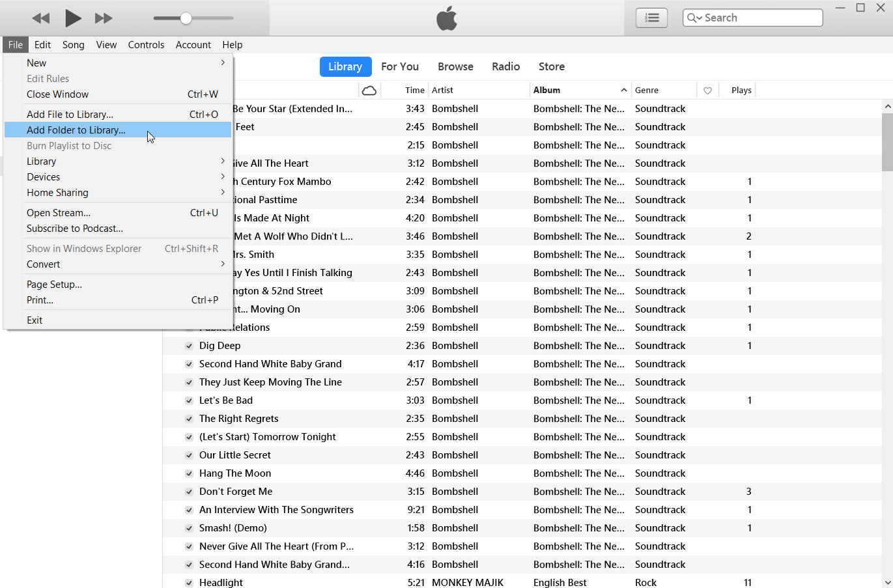Uncheck the Let's Be Bad checkbox
The width and height of the screenshot is (893, 588).
(189, 400)
